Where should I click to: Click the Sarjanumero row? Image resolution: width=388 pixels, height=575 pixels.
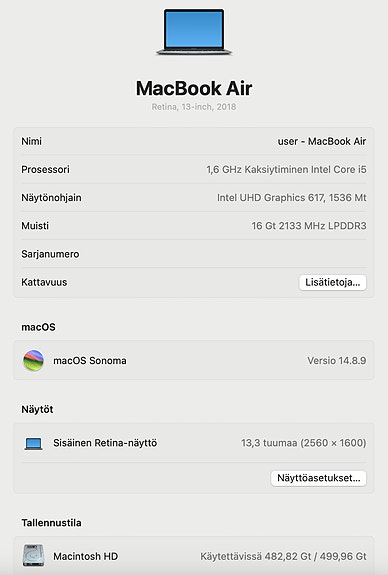pyautogui.click(x=194, y=254)
